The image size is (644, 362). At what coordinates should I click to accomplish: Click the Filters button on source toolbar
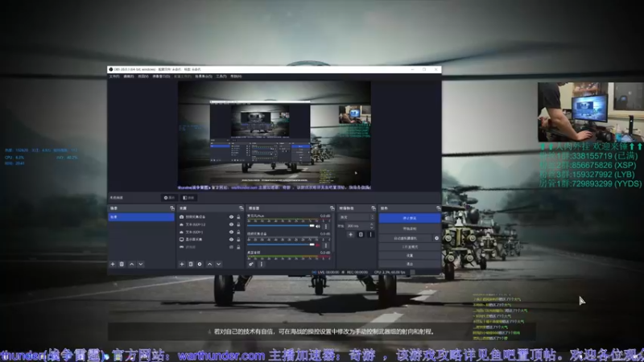pyautogui.click(x=189, y=198)
